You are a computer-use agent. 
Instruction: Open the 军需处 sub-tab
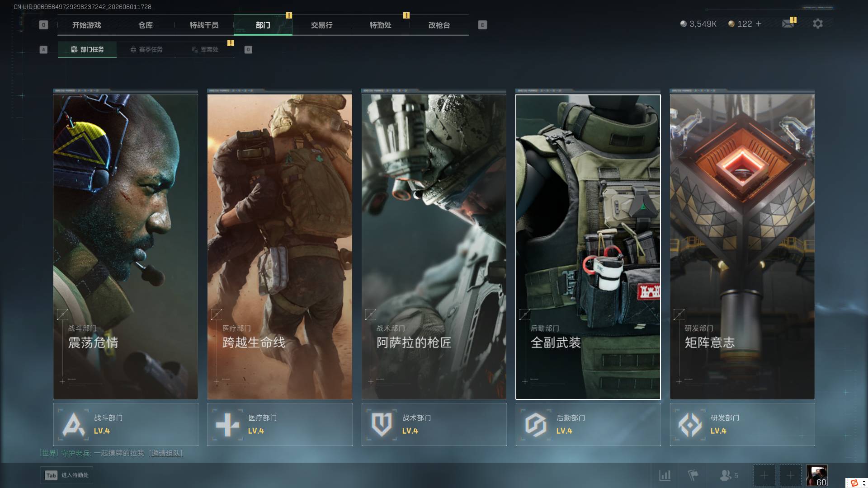205,50
